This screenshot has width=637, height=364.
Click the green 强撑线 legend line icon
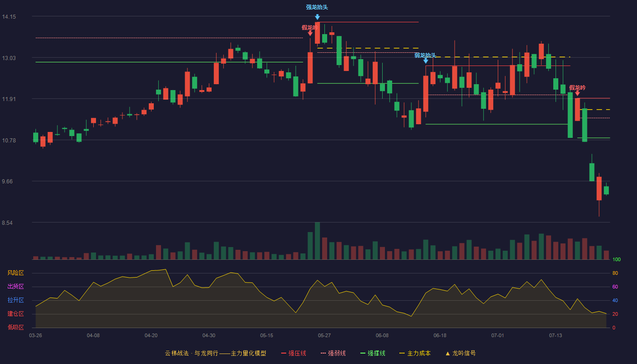[363, 354]
